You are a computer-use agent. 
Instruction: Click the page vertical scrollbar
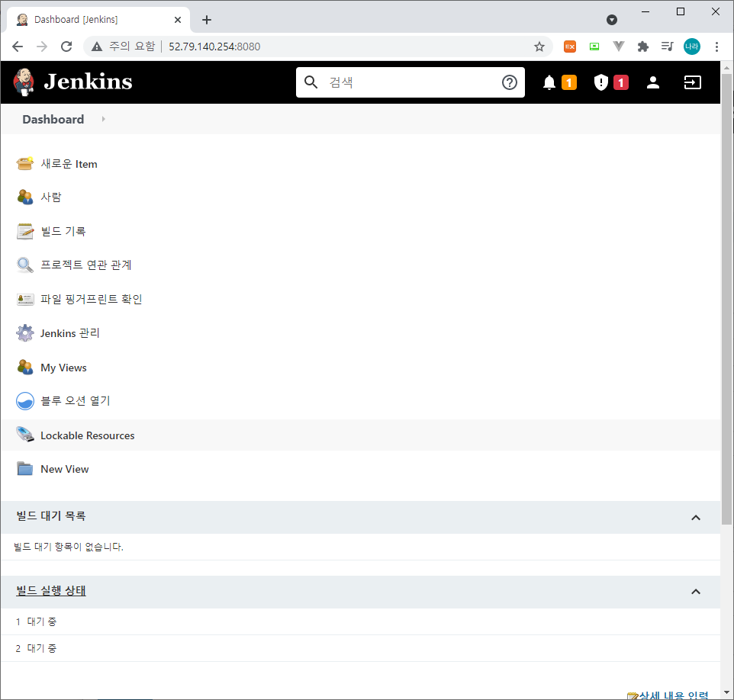(x=726, y=300)
